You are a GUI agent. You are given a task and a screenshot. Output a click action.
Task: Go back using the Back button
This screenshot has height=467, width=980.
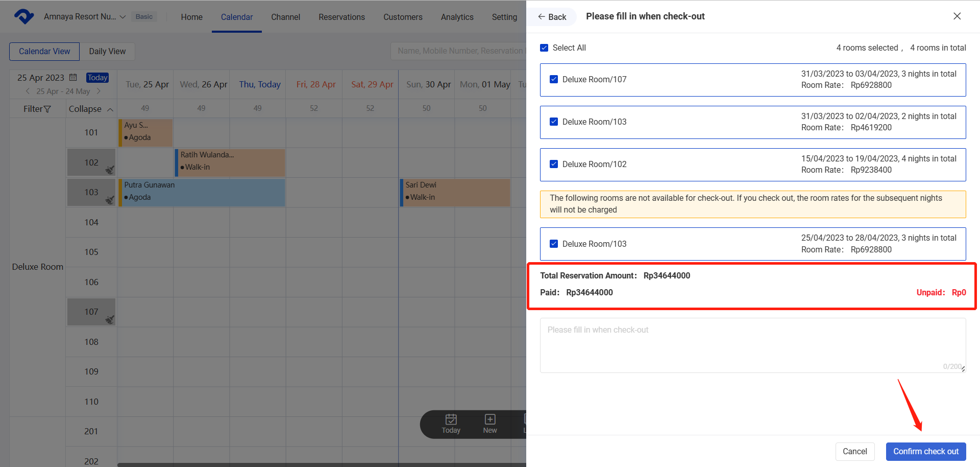click(552, 17)
